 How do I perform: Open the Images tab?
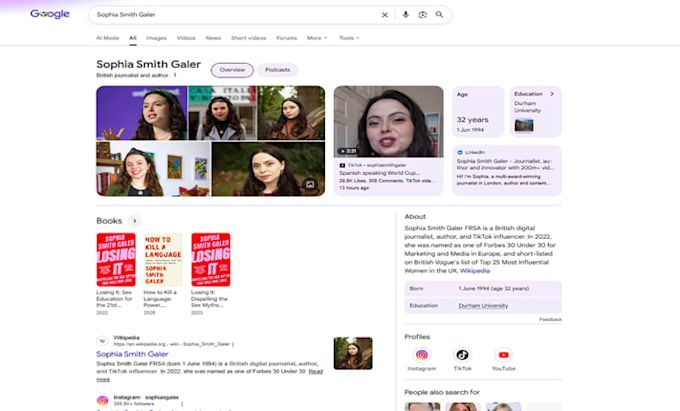click(x=156, y=38)
